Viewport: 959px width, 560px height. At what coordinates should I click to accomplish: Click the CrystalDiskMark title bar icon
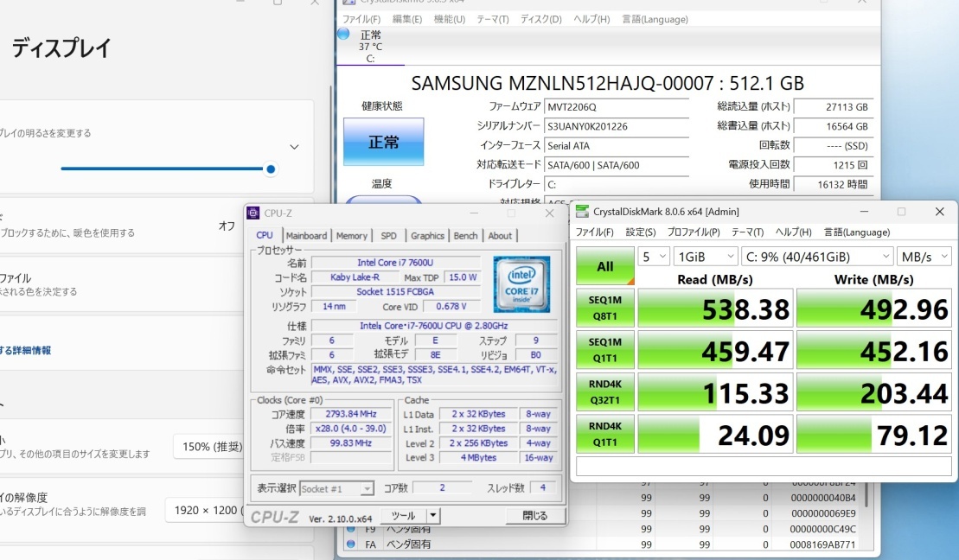(x=582, y=212)
